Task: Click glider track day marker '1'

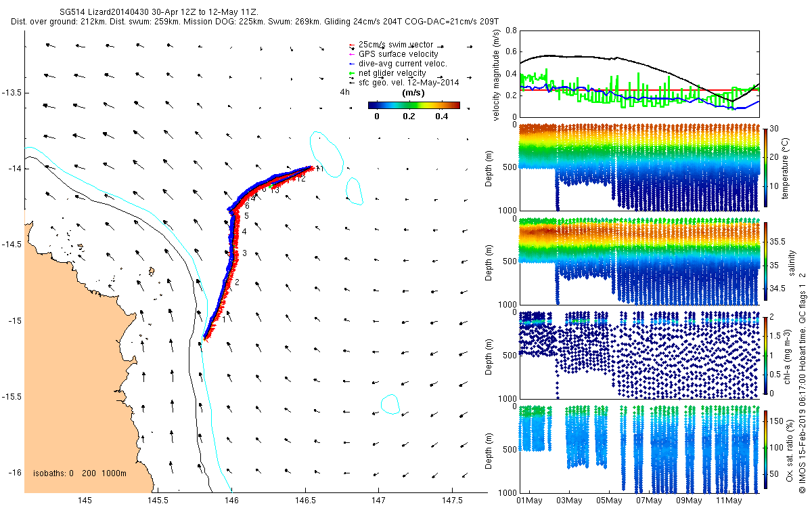Action: (224, 319)
